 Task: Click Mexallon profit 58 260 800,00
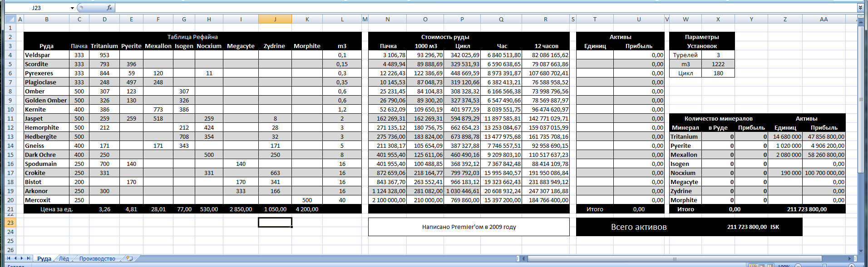pyautogui.click(x=824, y=155)
